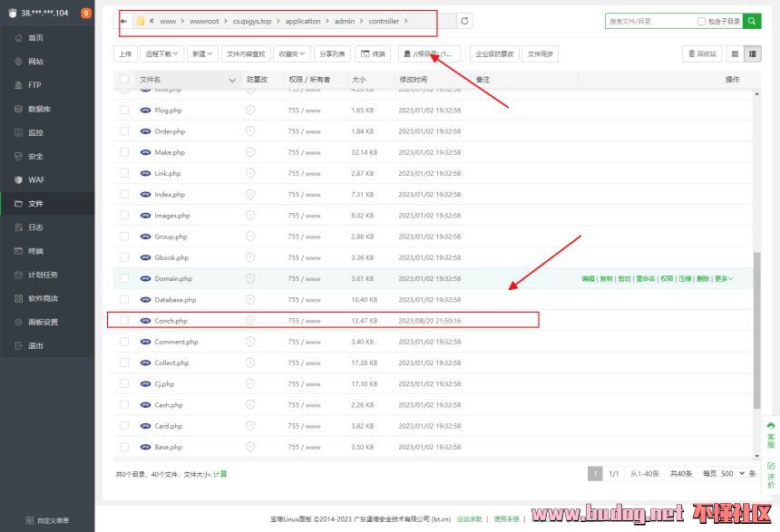Click the green search button
The height and width of the screenshot is (532, 780).
[x=752, y=21]
